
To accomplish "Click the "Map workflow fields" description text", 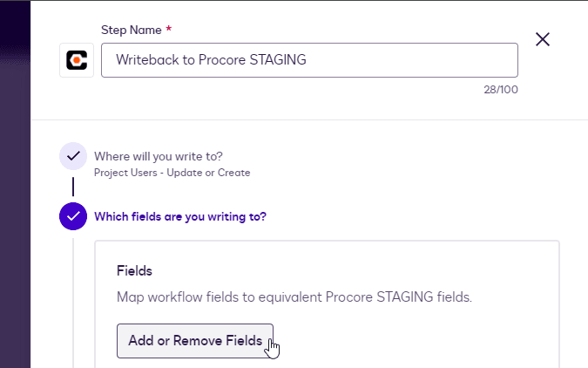I will point(294,296).
